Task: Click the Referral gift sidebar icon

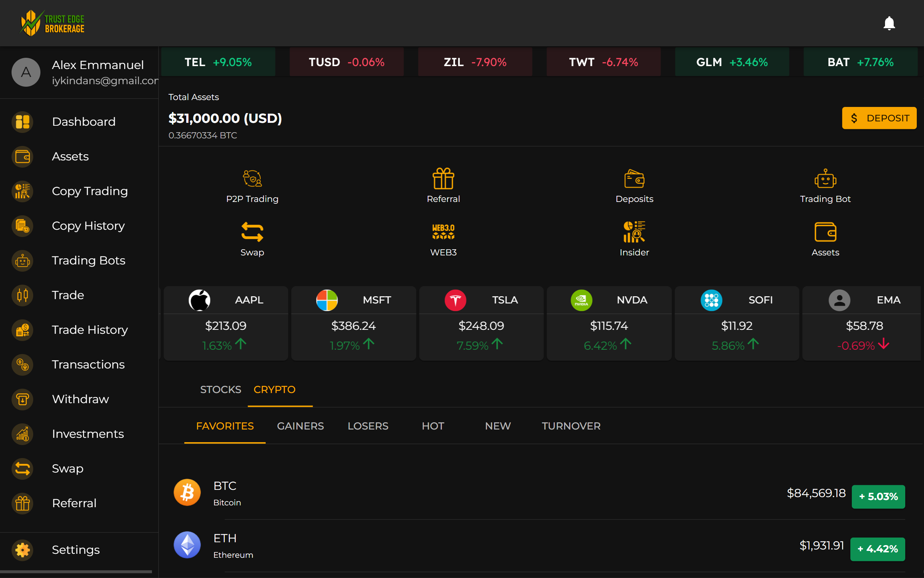Action: click(22, 504)
